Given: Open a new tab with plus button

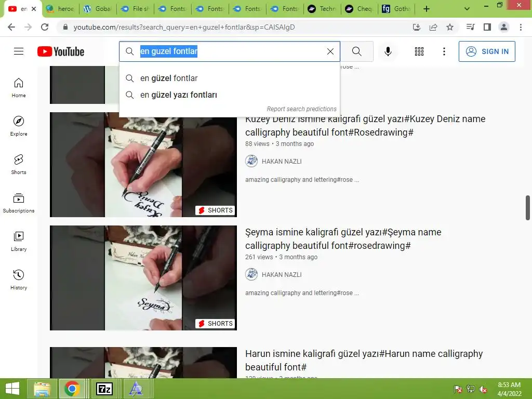Looking at the screenshot, I should tap(427, 9).
